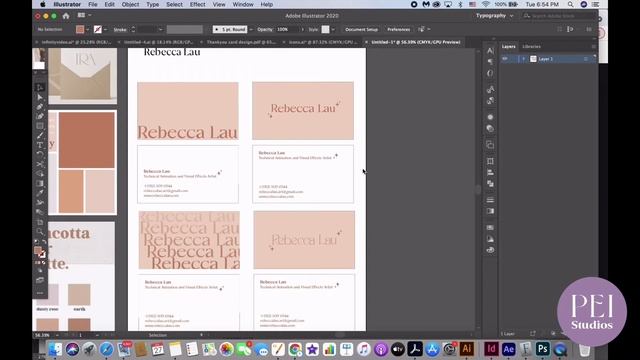Image resolution: width=640 pixels, height=360 pixels.
Task: Open the Artboards panel icon
Action: (x=490, y=161)
